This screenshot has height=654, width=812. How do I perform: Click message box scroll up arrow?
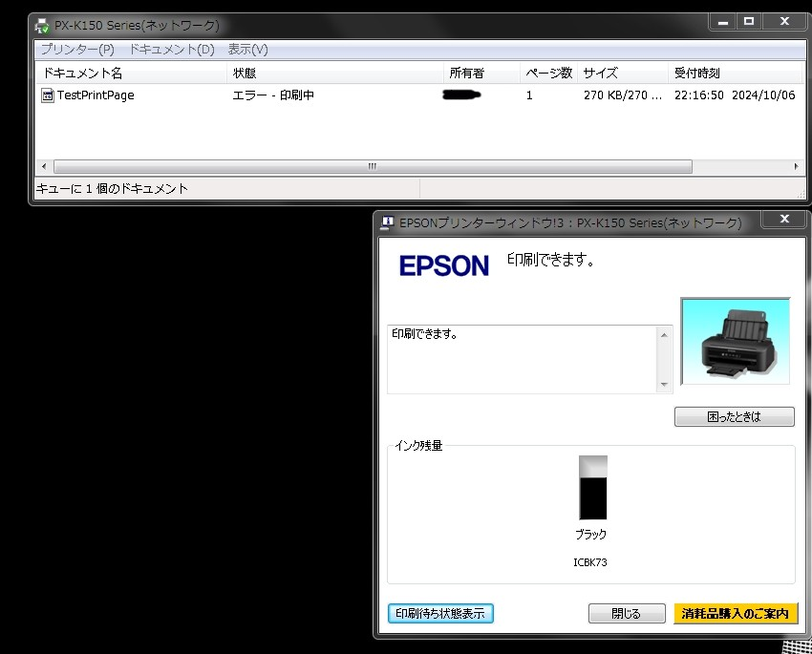[x=664, y=335]
